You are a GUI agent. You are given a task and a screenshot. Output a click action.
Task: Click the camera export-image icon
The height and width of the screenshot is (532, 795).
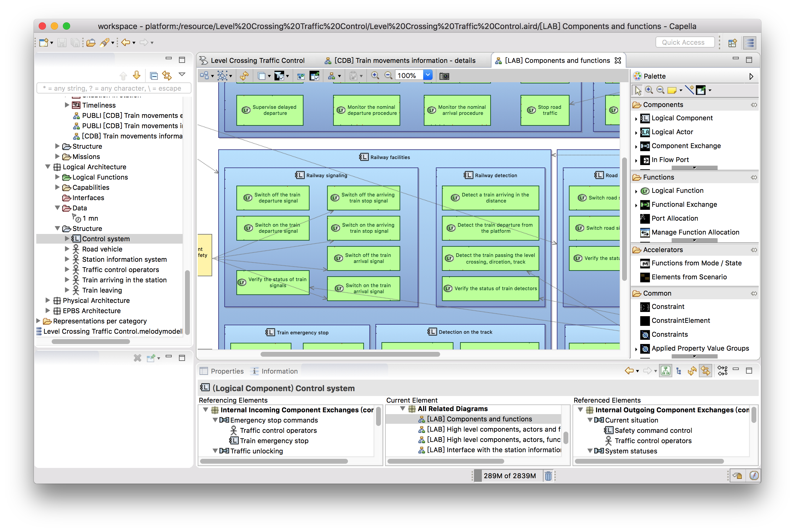pos(444,76)
